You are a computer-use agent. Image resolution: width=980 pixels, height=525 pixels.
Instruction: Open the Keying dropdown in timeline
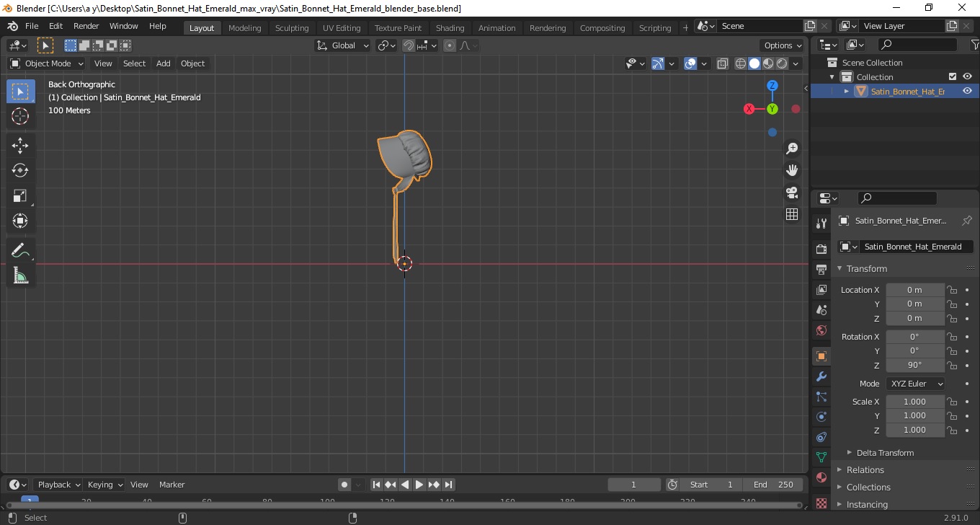[x=105, y=485]
